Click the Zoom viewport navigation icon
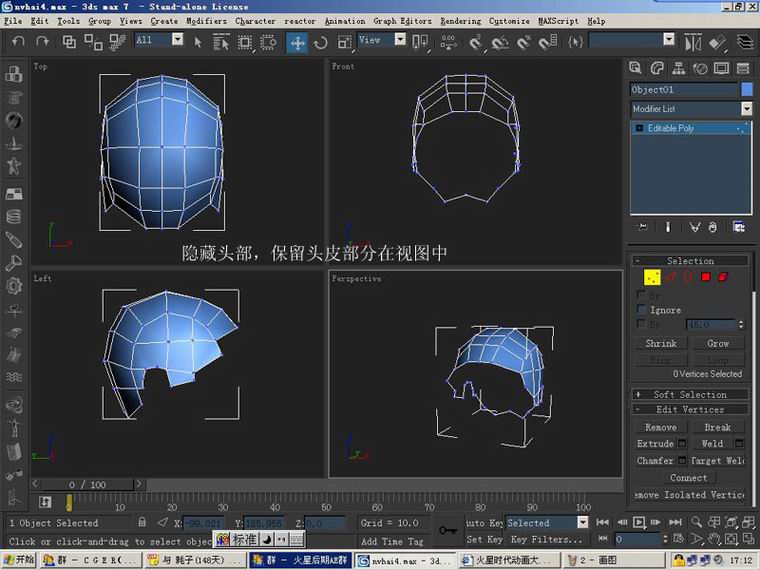 click(x=697, y=522)
